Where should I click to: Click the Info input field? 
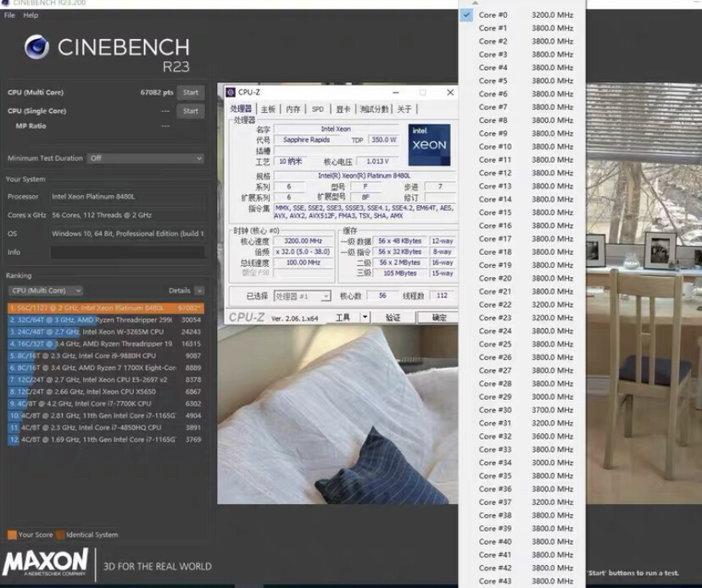point(127,252)
